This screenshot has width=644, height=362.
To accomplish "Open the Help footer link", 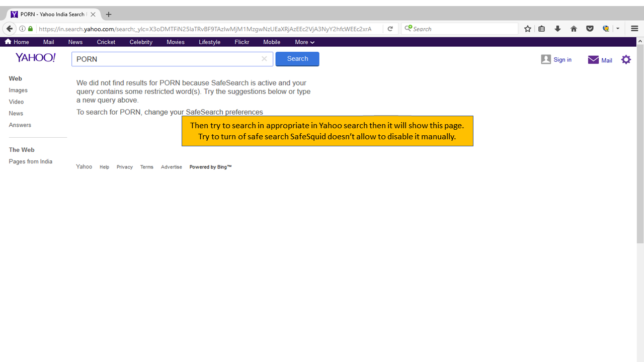I will click(x=104, y=167).
